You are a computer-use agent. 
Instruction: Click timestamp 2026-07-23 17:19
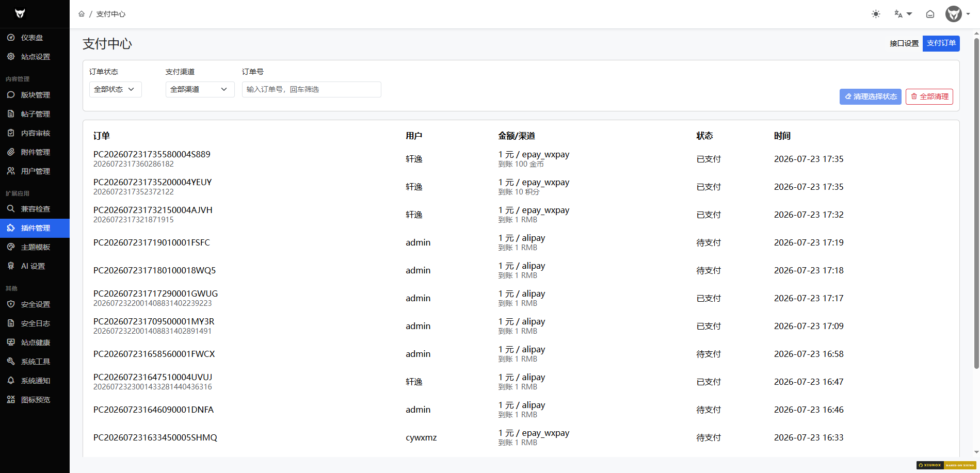809,242
